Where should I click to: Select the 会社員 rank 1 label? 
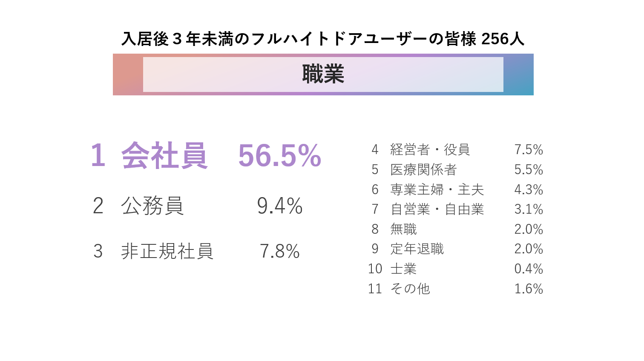click(164, 156)
